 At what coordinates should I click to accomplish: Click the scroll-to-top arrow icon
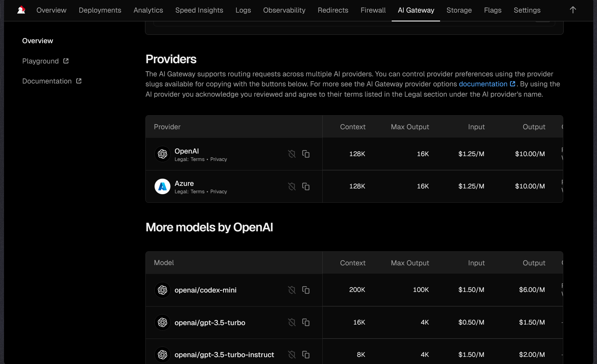pyautogui.click(x=573, y=10)
